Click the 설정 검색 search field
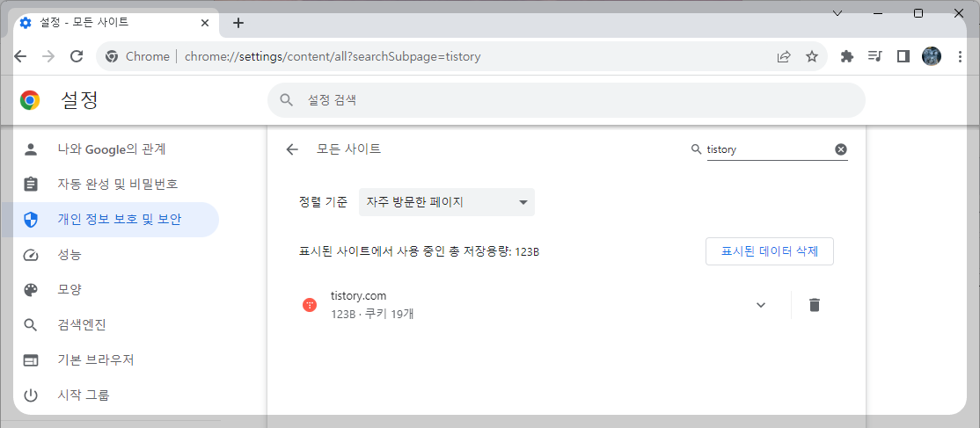 [567, 100]
